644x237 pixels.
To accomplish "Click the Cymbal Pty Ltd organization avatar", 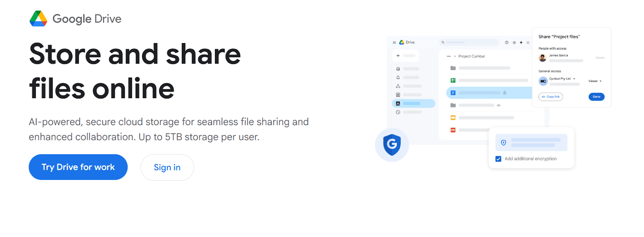I will click(x=543, y=81).
